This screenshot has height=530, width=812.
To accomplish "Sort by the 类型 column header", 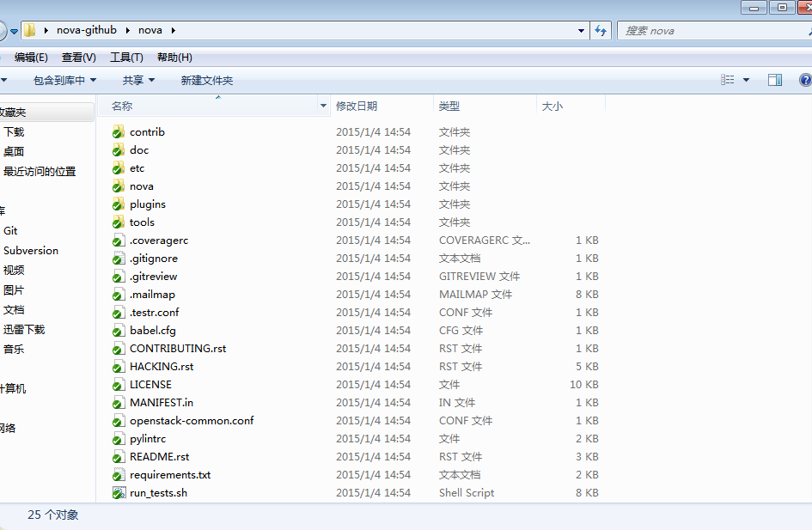I will click(449, 106).
